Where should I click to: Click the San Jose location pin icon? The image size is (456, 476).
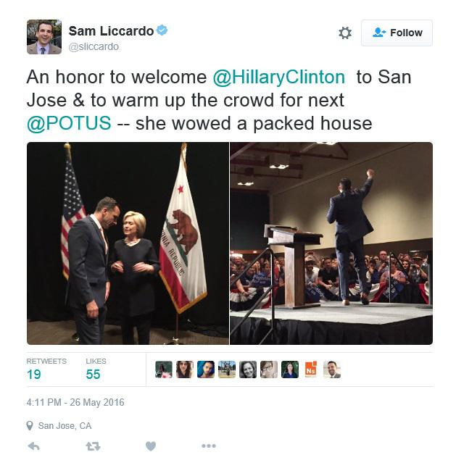pos(30,425)
